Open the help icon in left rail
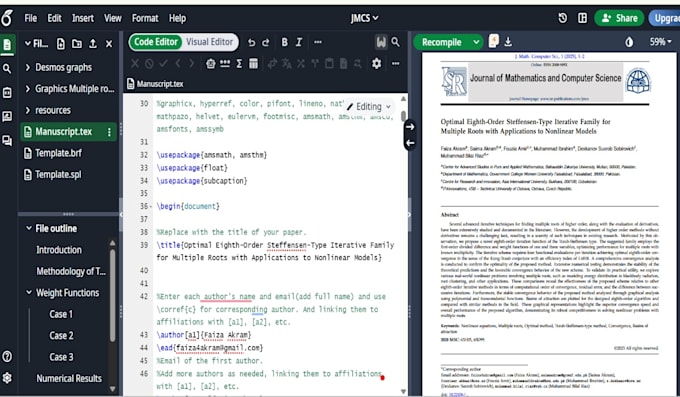The image size is (680, 397). [7, 357]
